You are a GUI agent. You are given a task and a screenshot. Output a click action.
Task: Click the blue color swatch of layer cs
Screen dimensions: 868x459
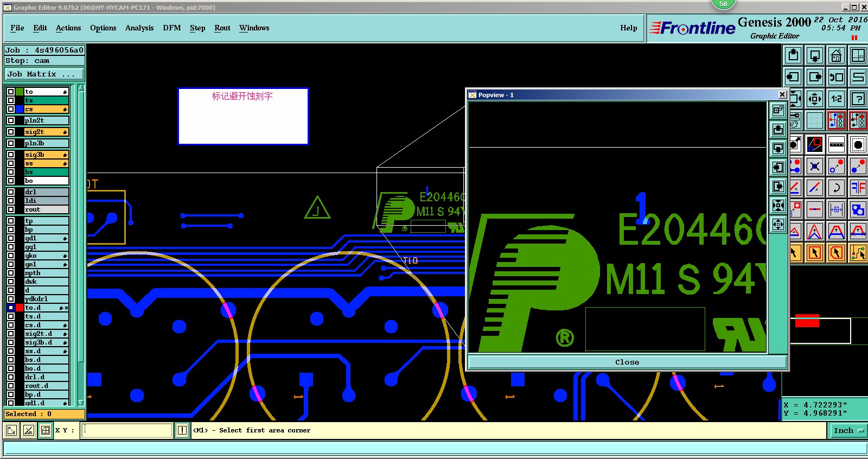coord(20,109)
